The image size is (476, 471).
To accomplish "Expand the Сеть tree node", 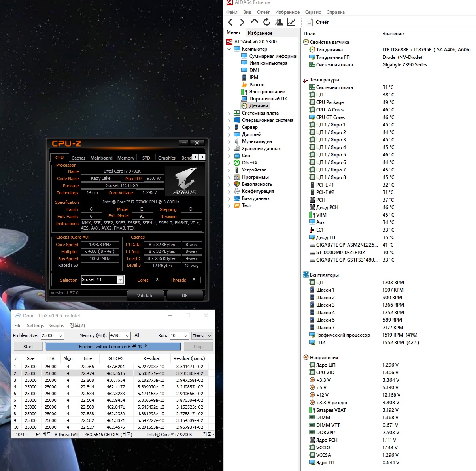I will click(229, 156).
